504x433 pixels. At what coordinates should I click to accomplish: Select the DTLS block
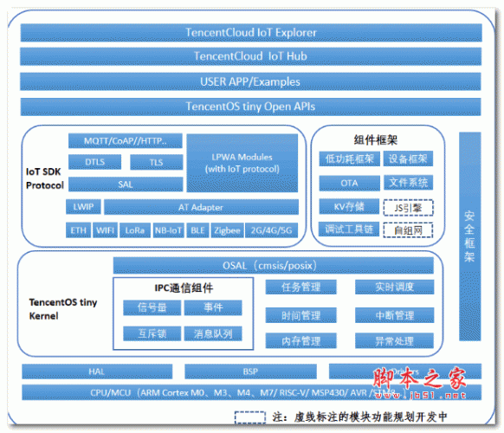point(94,162)
